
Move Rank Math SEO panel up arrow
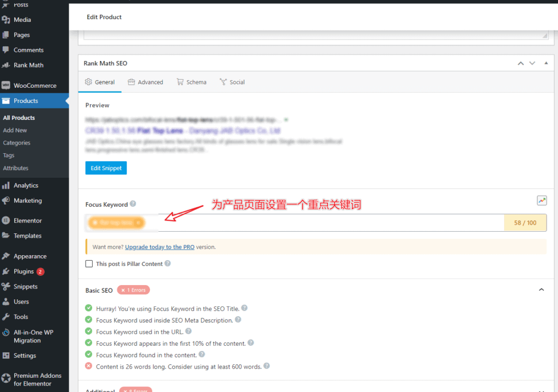(x=520, y=63)
